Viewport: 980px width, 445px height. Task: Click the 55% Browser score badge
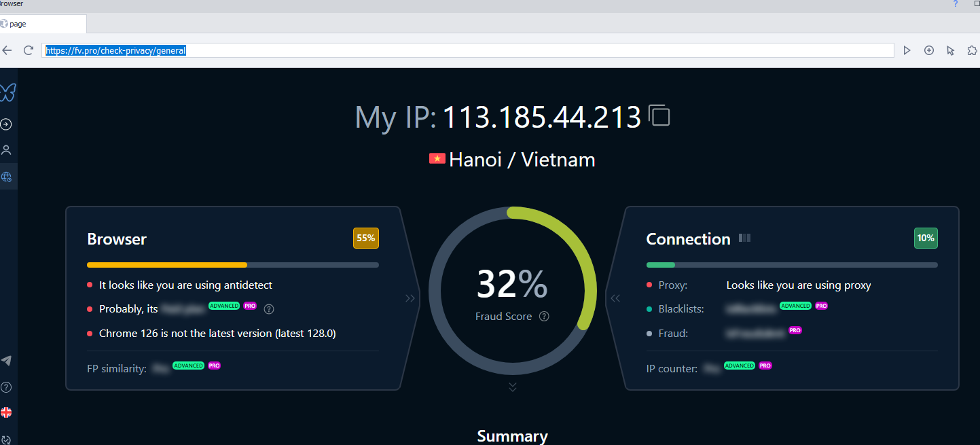point(366,238)
